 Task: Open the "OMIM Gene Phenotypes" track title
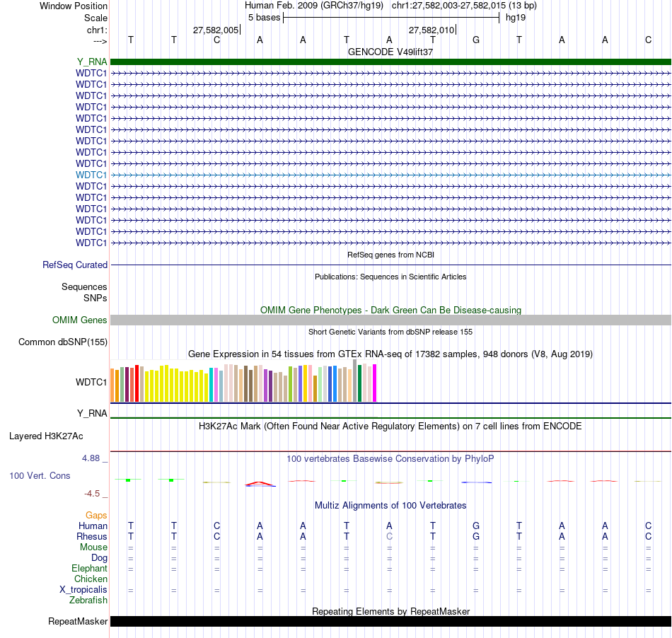(390, 311)
